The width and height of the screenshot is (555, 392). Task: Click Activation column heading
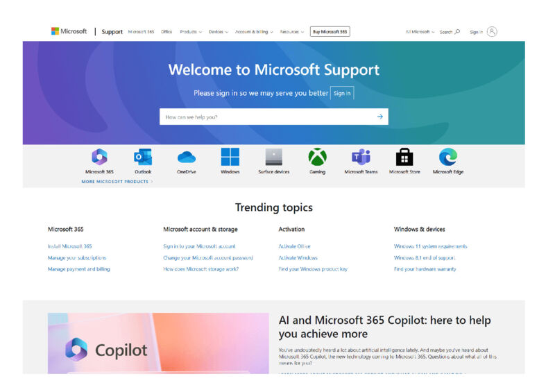[x=291, y=229]
